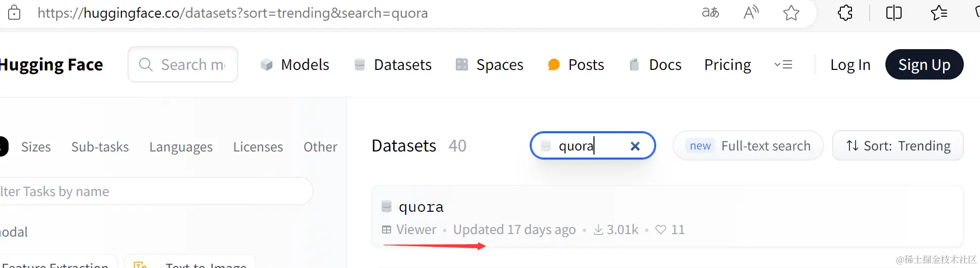980x268 pixels.
Task: Click the translate page icon
Action: 710,13
